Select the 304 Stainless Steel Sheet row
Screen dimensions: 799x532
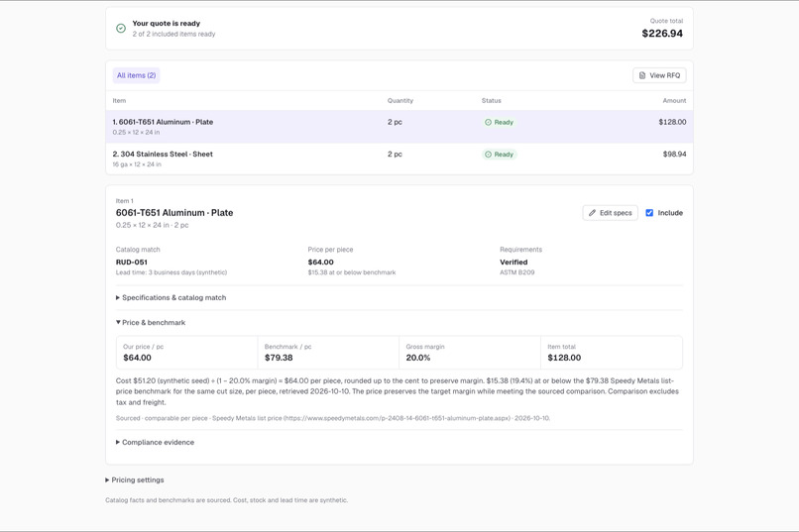click(x=399, y=159)
